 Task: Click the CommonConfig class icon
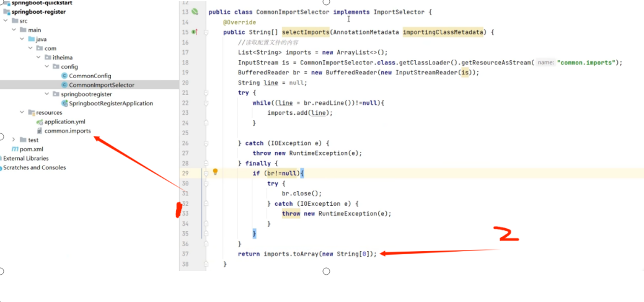[x=64, y=76]
